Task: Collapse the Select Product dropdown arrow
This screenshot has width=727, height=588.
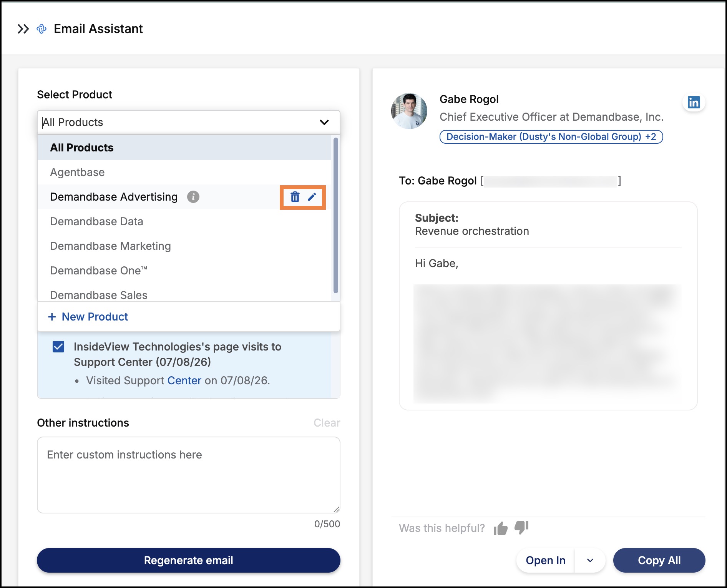Action: [324, 122]
